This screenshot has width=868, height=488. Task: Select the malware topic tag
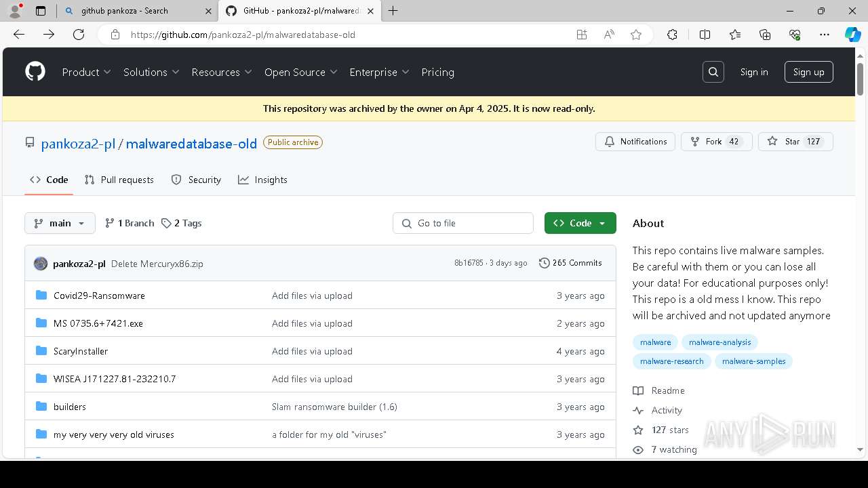click(x=656, y=342)
